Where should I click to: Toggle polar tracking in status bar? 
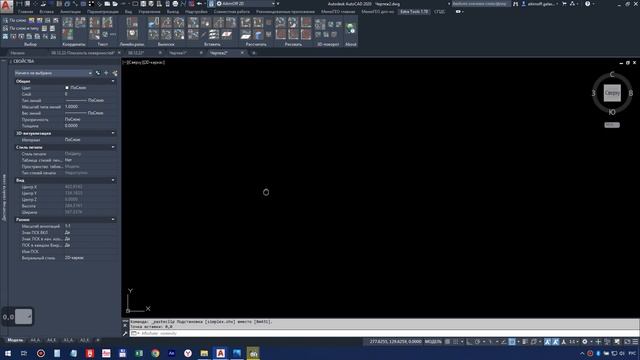[x=478, y=342]
